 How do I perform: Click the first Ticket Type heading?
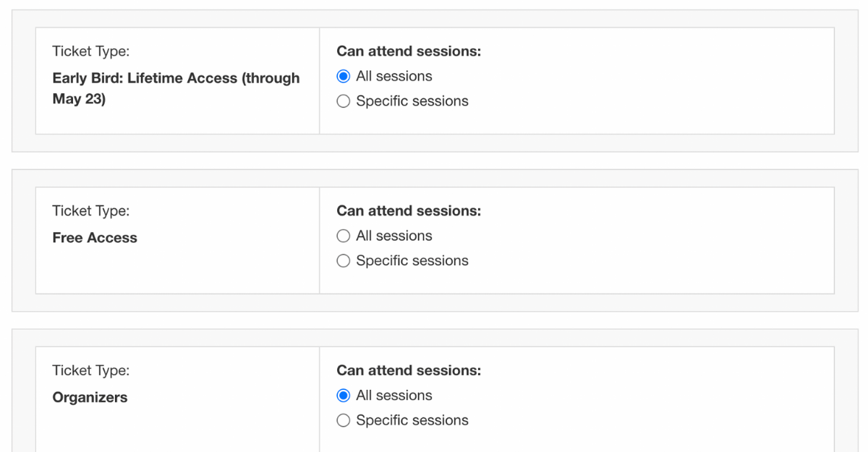click(x=91, y=51)
